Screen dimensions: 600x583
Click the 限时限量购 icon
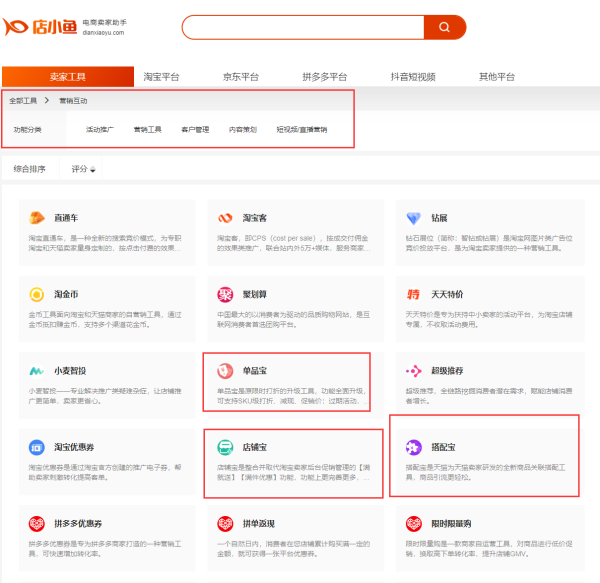[x=414, y=524]
